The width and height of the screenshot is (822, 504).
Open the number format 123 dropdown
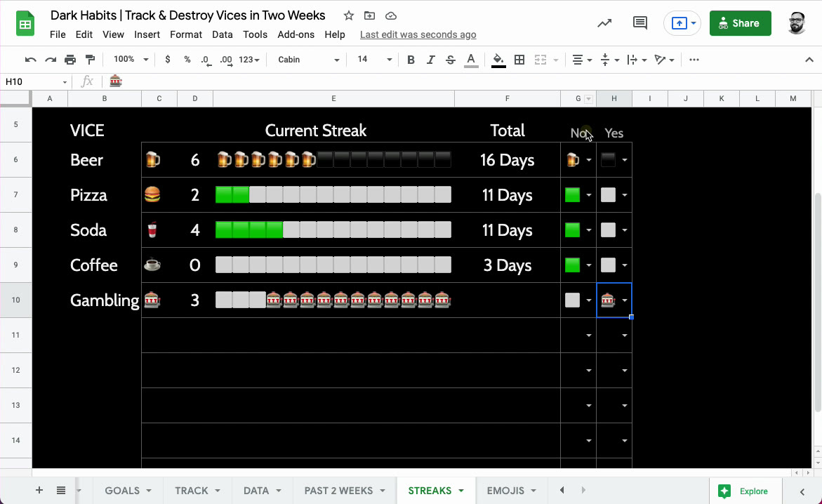(x=249, y=60)
